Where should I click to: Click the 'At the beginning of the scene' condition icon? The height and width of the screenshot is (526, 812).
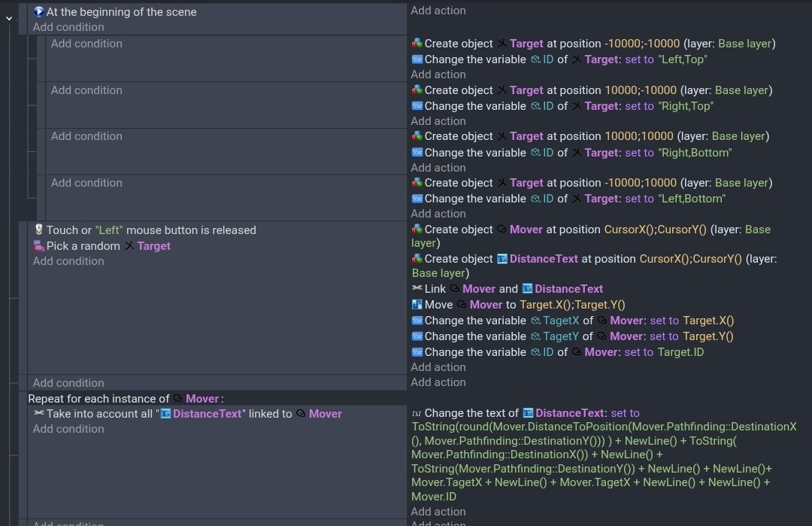(x=39, y=12)
